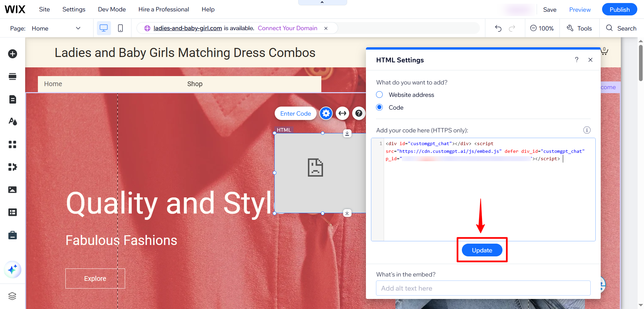
Task: Open HTML element settings gear
Action: pos(326,113)
